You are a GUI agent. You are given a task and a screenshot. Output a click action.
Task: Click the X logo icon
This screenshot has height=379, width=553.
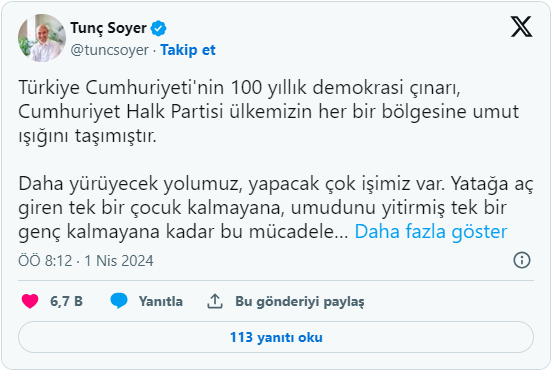tap(522, 27)
